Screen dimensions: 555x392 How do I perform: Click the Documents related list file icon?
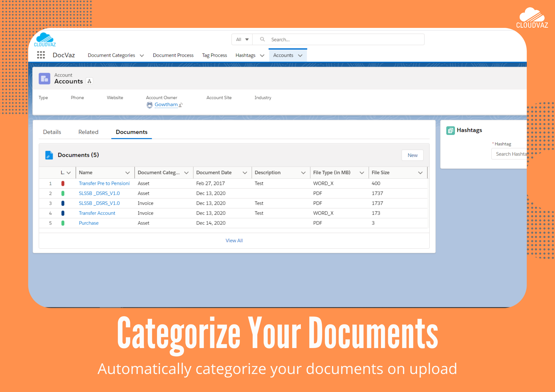(x=49, y=155)
